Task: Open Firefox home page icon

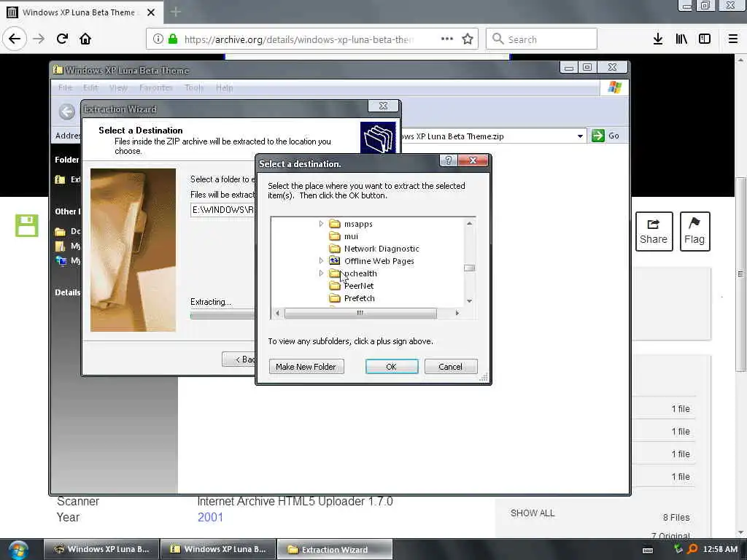Action: 85,39
